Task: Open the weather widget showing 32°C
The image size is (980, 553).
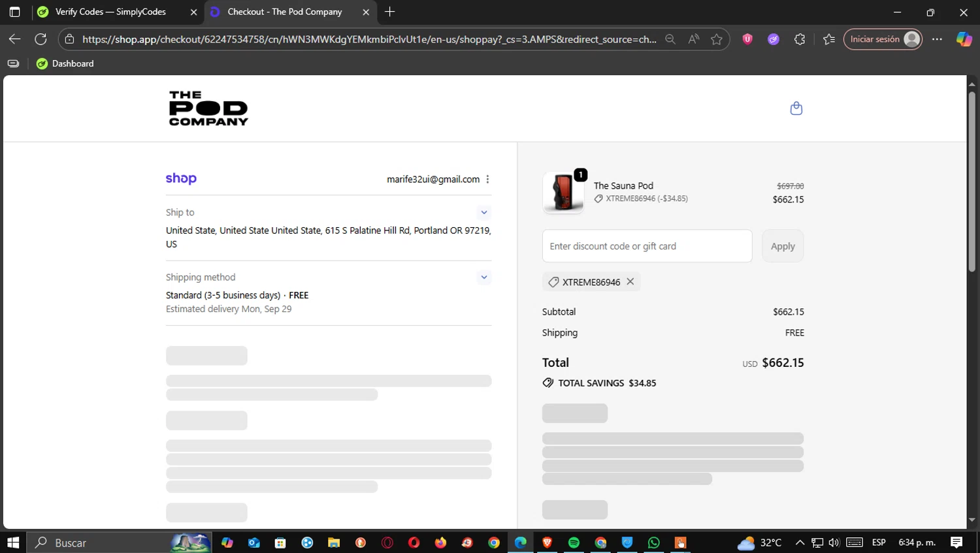Action: (759, 543)
